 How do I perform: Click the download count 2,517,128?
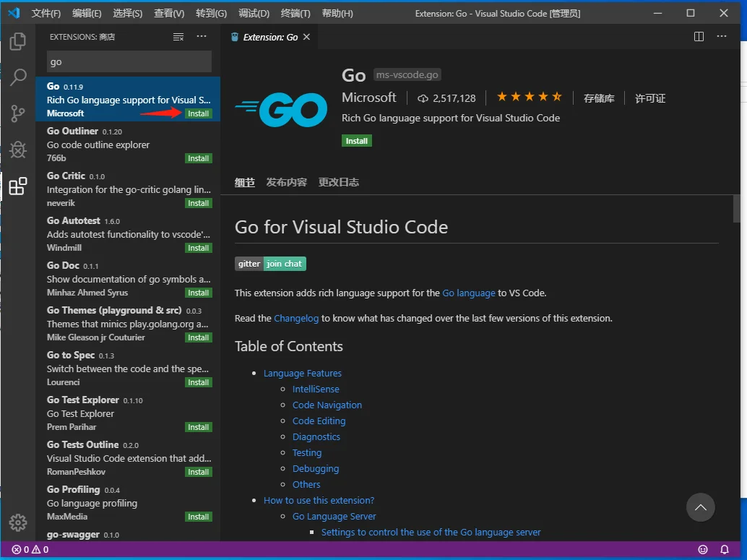click(446, 98)
